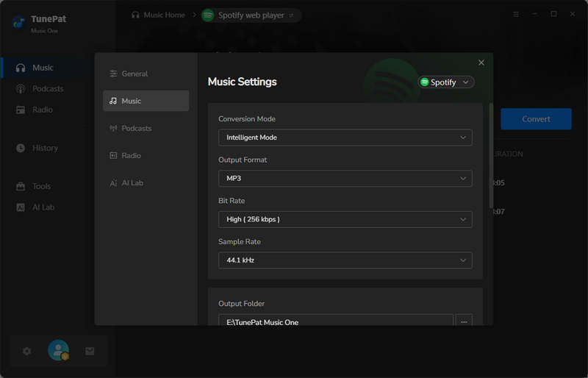
Task: Click the headphones icon beside Music
Action: 21,68
